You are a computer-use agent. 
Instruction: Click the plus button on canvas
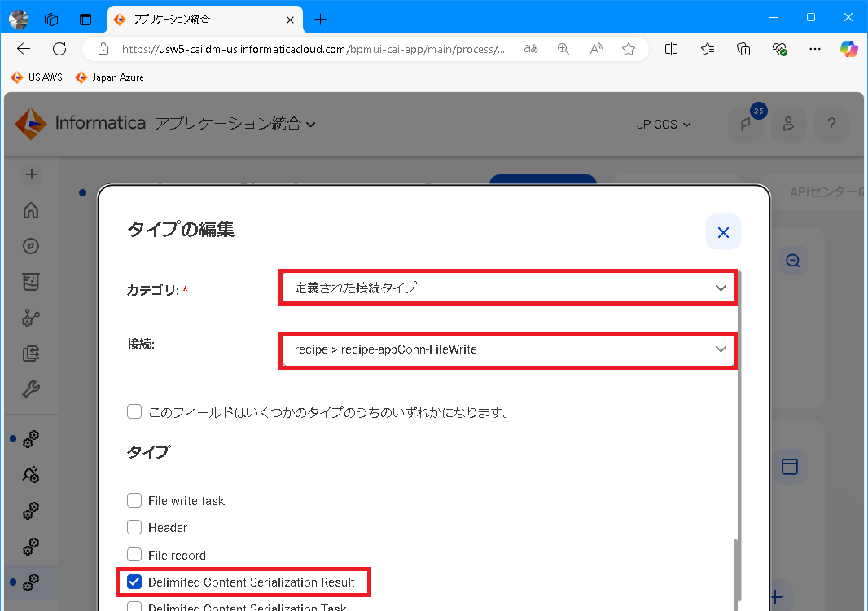pyautogui.click(x=776, y=597)
